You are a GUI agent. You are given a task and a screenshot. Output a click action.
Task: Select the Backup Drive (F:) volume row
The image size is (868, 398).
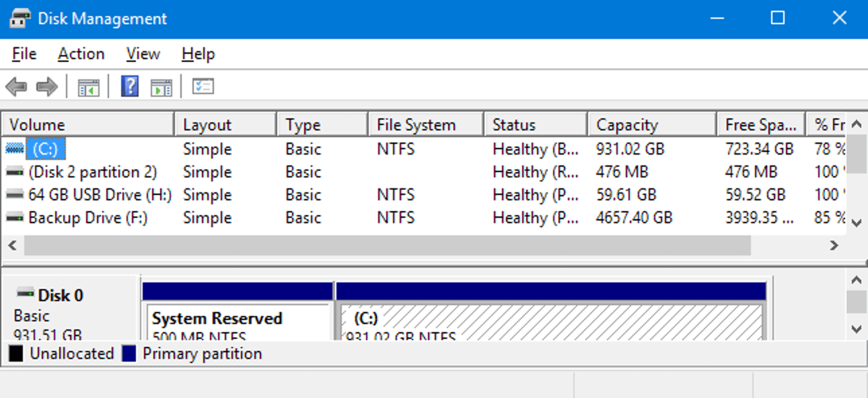[87, 218]
